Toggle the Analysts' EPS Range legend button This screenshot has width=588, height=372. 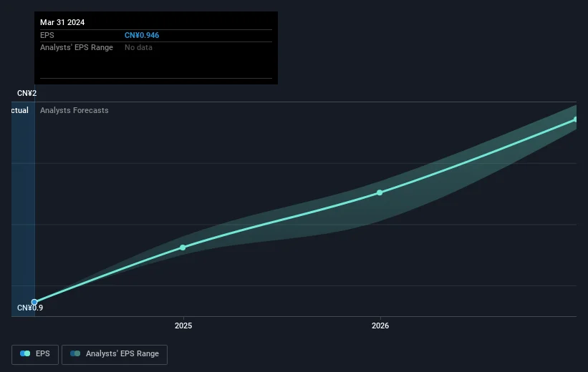[x=114, y=354]
